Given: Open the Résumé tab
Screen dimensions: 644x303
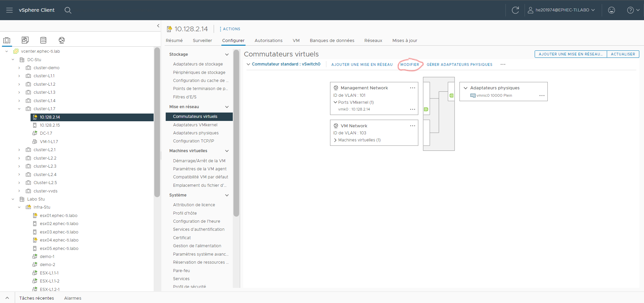Looking at the screenshot, I should (174, 41).
